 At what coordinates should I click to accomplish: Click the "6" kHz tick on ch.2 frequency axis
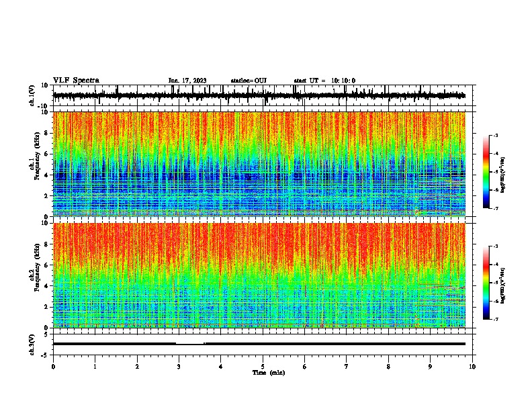[x=46, y=265]
